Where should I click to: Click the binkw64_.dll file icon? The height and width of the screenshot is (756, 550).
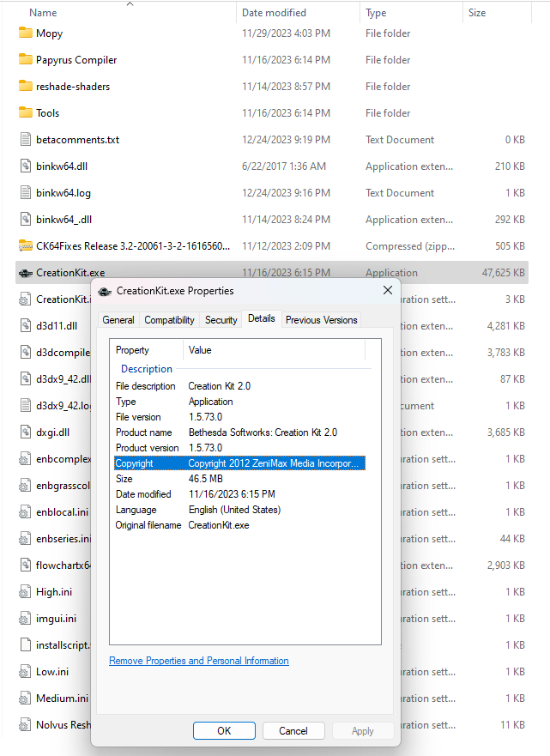[x=26, y=219]
